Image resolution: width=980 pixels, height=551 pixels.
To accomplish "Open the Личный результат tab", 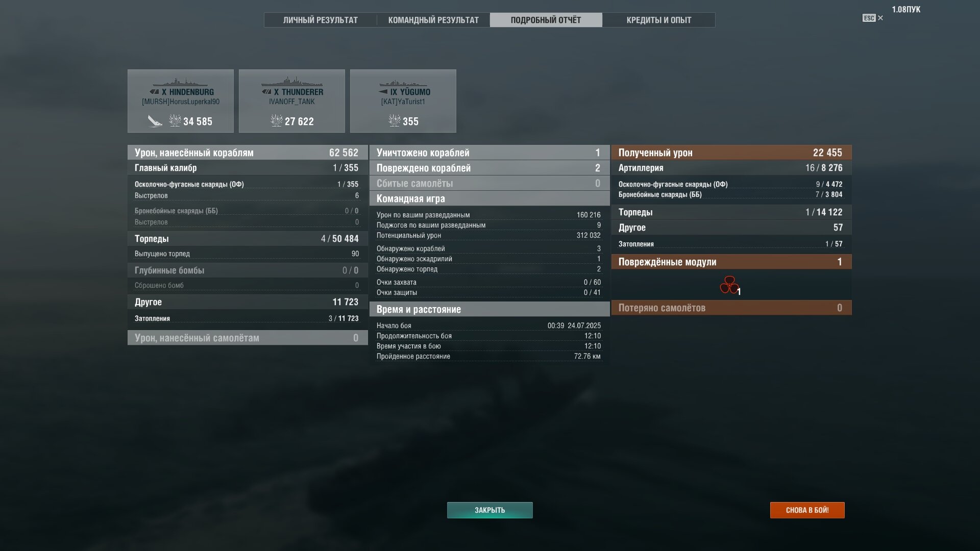I will pyautogui.click(x=321, y=20).
